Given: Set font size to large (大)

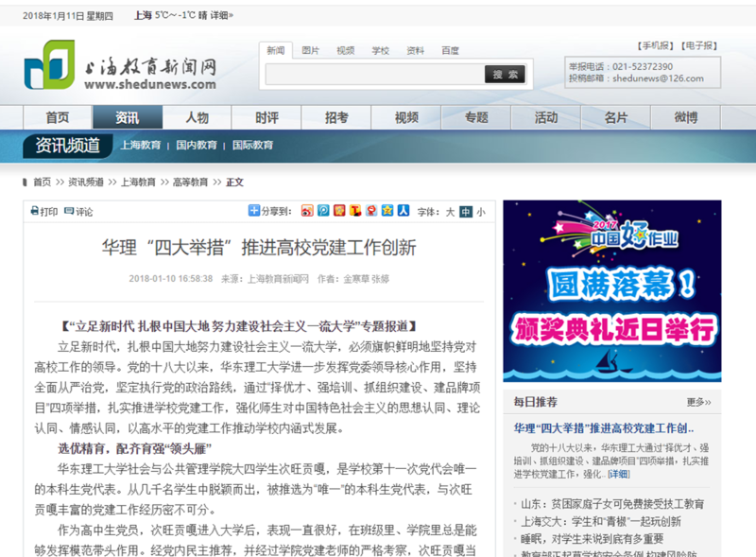Looking at the screenshot, I should click(450, 212).
